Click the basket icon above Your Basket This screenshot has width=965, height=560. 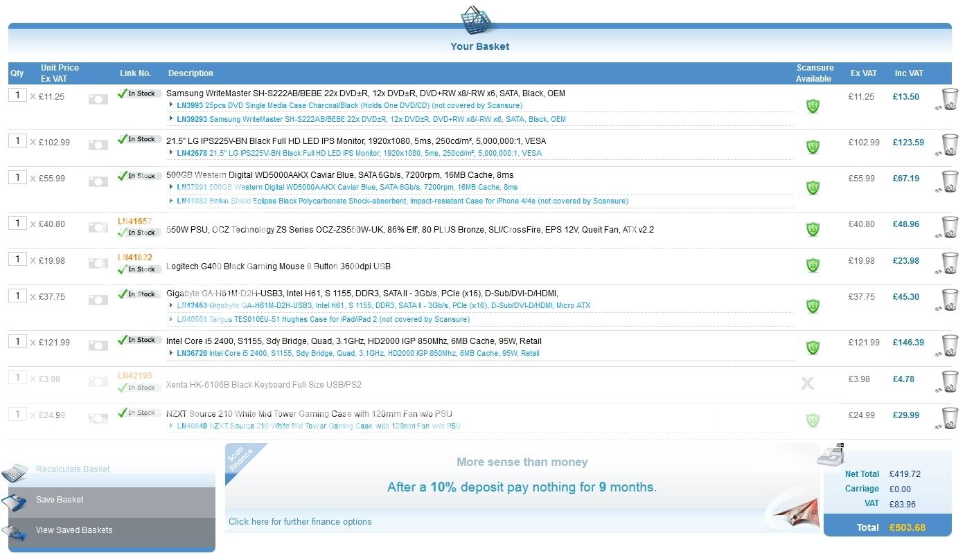[x=479, y=20]
